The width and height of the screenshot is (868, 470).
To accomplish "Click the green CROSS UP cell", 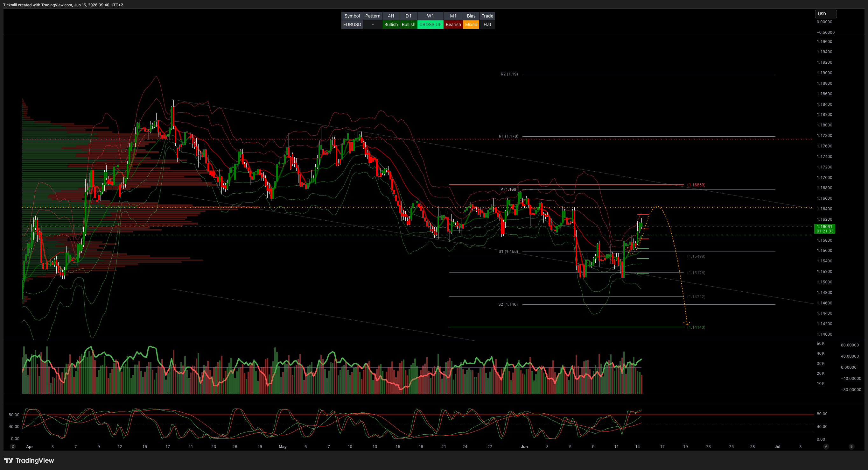I will click(x=430, y=25).
